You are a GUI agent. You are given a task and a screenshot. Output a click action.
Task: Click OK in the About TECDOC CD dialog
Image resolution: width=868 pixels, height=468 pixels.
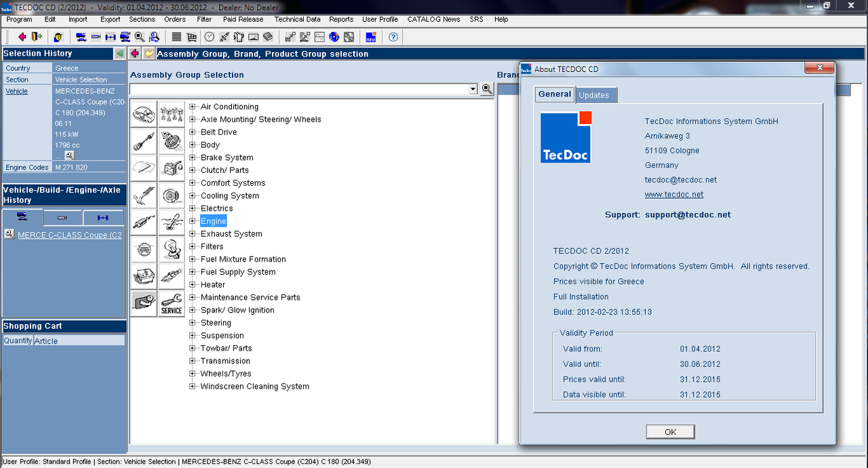pos(671,432)
